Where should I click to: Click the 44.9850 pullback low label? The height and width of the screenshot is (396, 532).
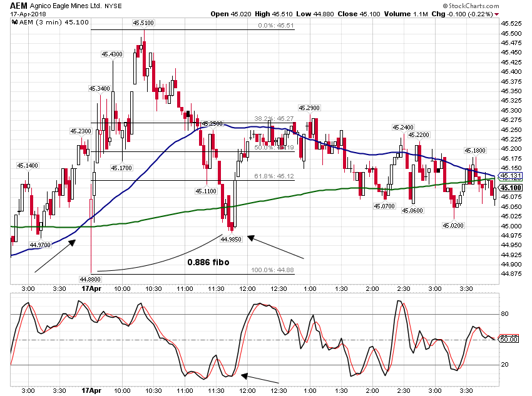[231, 240]
